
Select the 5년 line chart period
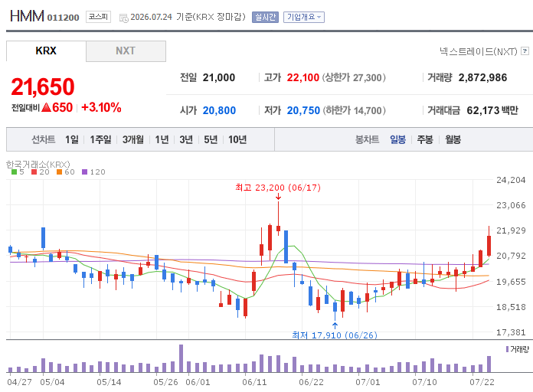point(211,139)
